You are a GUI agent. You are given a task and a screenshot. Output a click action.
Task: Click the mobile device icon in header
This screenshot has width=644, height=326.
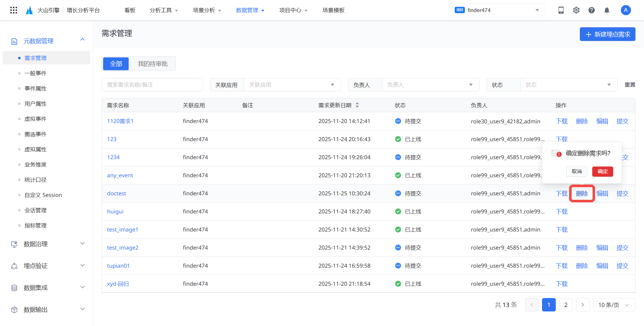click(x=561, y=10)
